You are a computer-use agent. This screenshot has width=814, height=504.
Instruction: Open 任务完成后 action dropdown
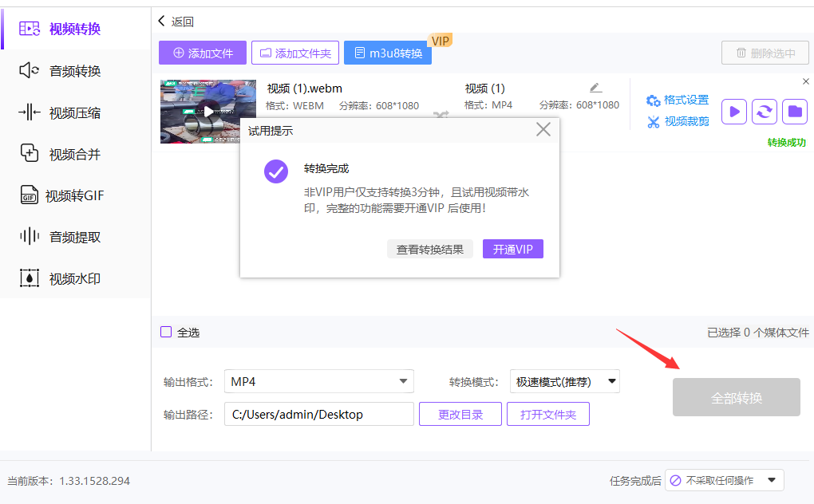724,480
